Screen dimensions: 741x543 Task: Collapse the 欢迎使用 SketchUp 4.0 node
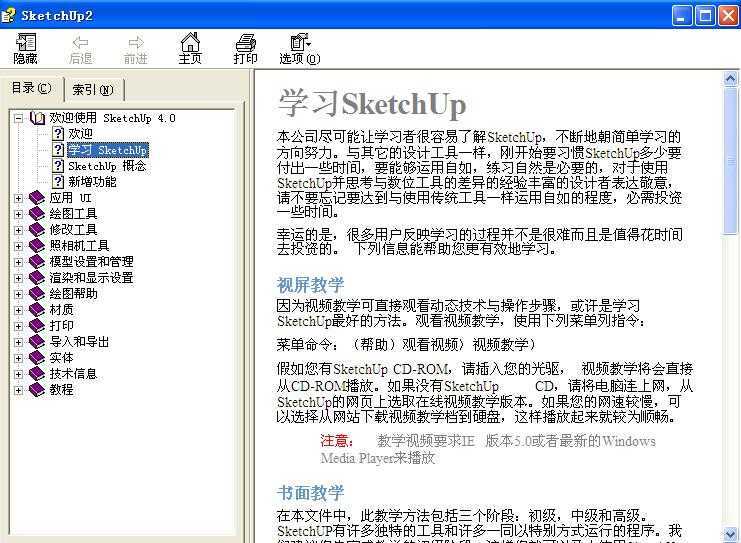pos(18,118)
